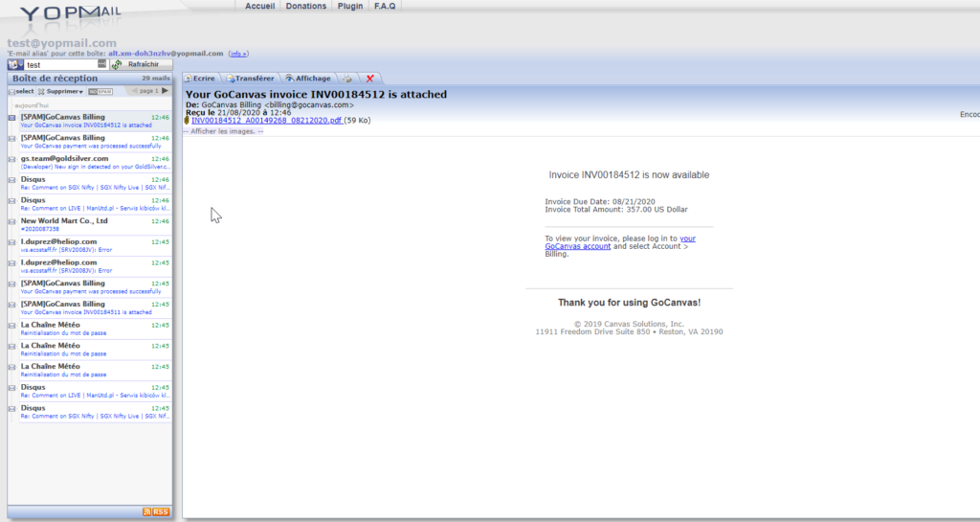Click the YOPmail logo
The image size is (980, 522).
[70, 13]
